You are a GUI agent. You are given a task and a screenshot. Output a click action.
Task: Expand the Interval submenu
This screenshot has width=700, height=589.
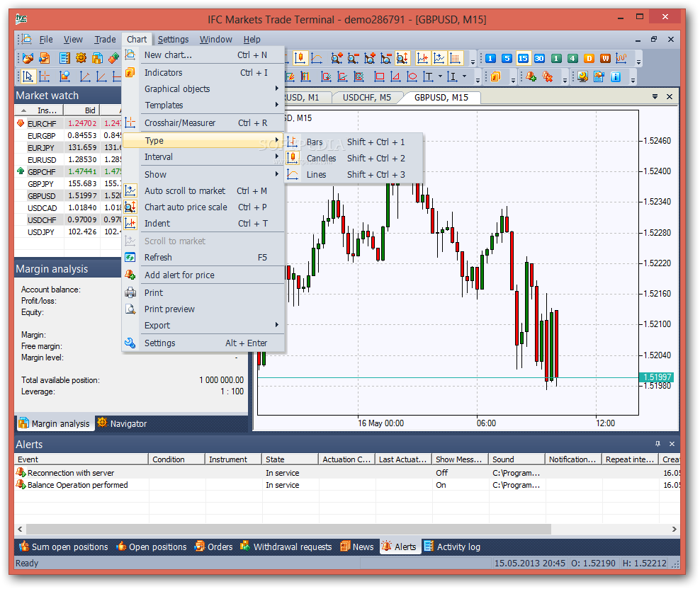coord(203,157)
